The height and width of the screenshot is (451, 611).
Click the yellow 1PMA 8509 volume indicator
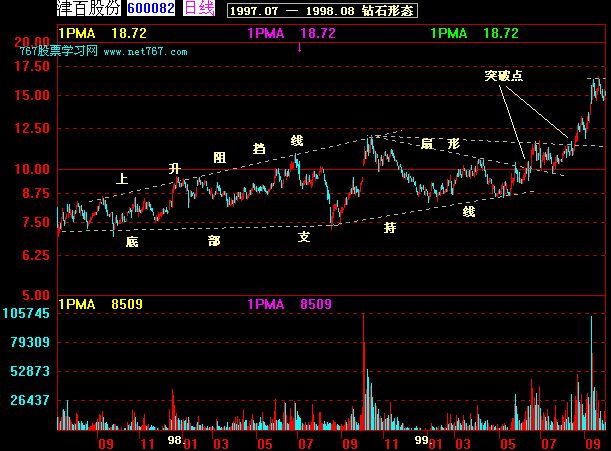(101, 304)
